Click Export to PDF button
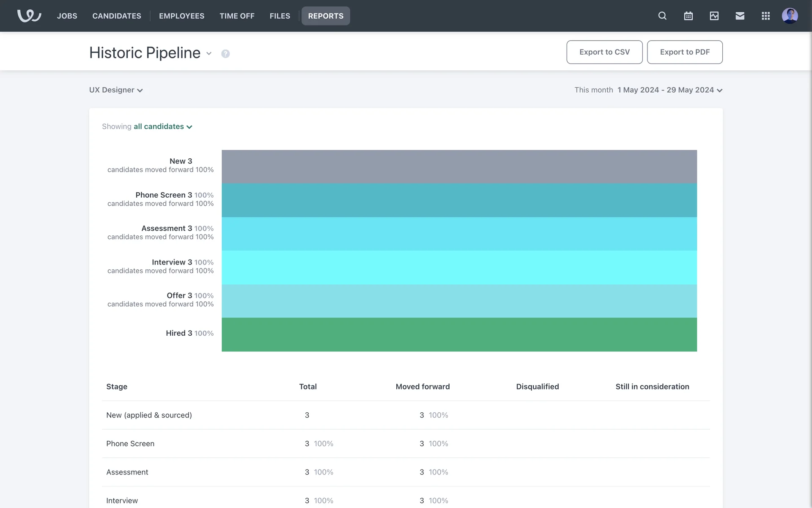 [x=684, y=52]
